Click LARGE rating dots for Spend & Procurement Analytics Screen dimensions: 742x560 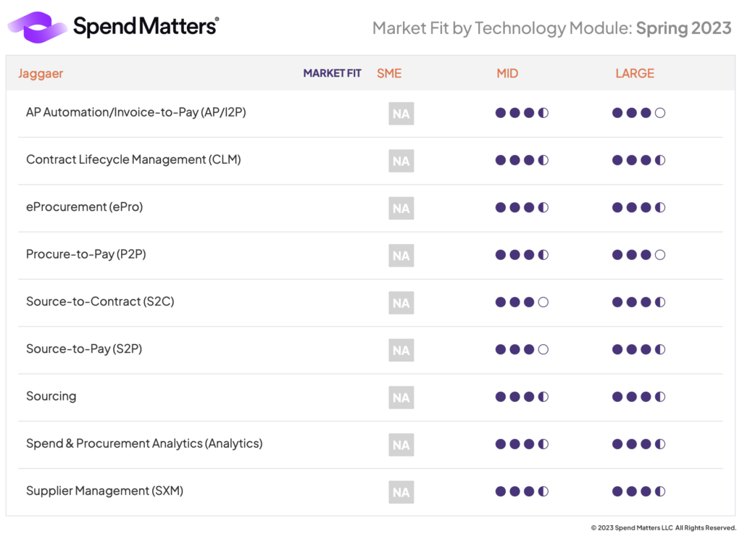pos(639,443)
